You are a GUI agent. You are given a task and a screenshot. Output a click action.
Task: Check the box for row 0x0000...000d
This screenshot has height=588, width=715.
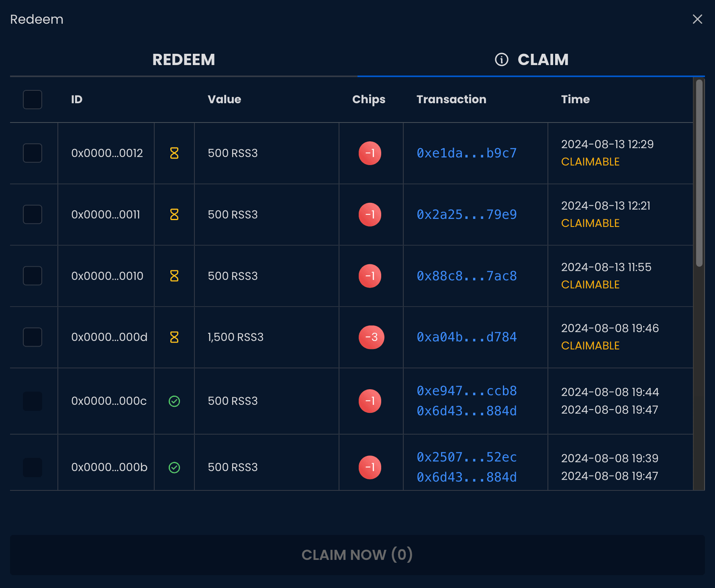33,337
